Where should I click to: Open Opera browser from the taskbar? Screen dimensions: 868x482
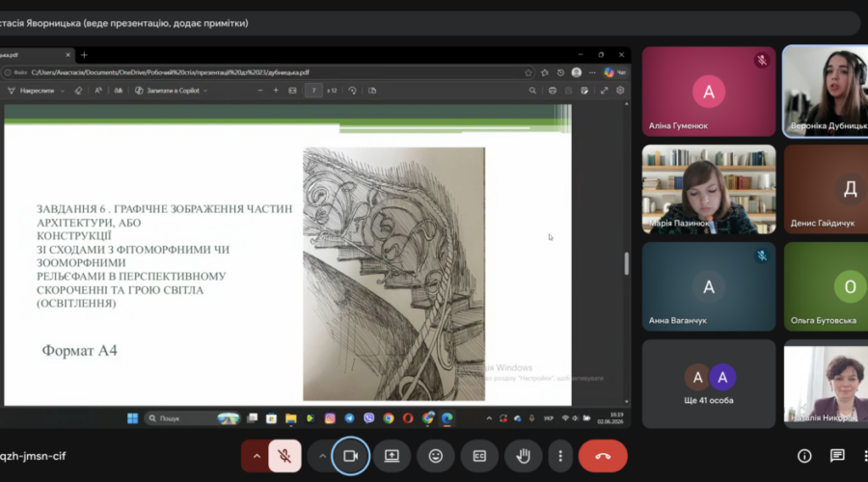click(408, 418)
